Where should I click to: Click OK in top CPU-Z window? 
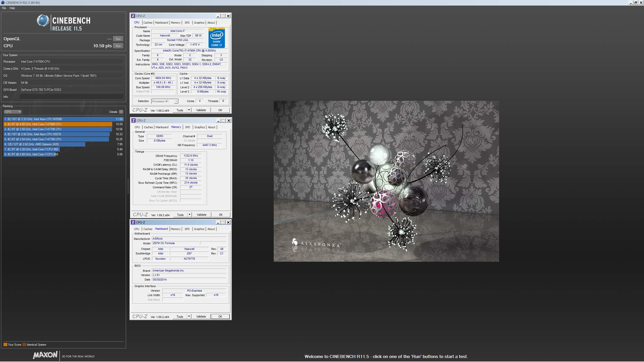click(x=220, y=110)
